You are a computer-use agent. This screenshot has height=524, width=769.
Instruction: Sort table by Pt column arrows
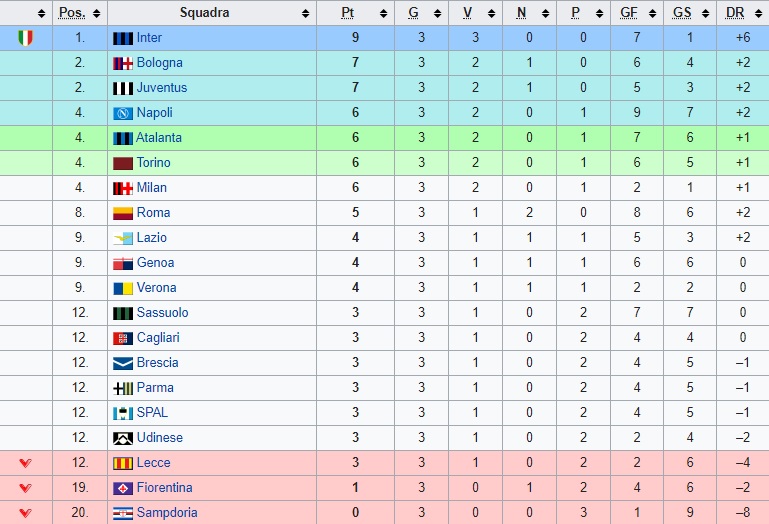(x=384, y=14)
